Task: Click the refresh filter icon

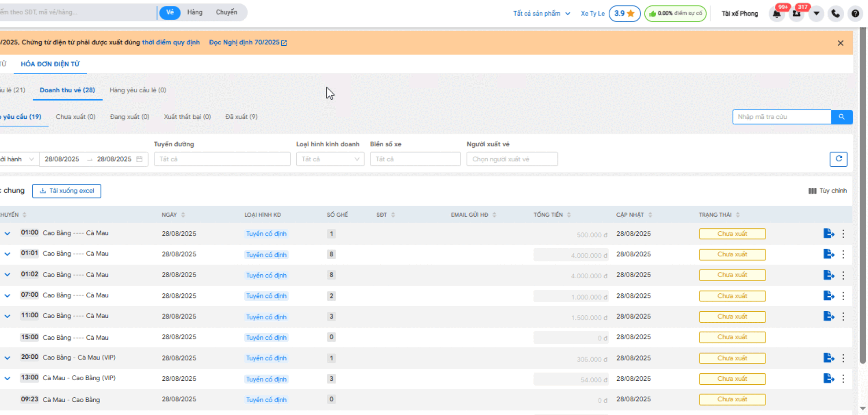Action: [x=838, y=159]
